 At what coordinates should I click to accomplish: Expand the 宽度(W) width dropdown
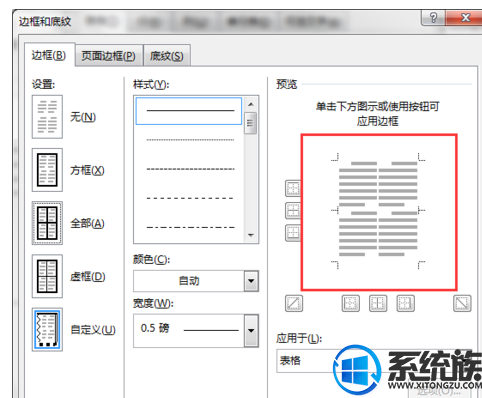click(196, 330)
